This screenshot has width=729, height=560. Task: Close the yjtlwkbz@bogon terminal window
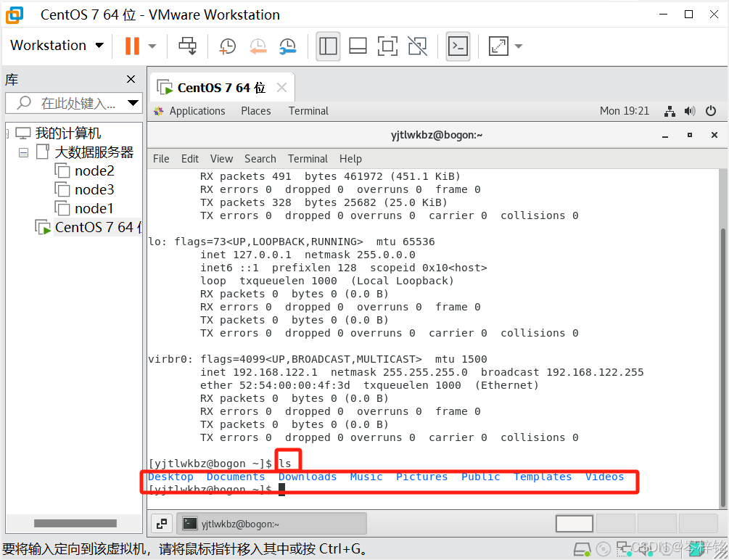pos(714,135)
